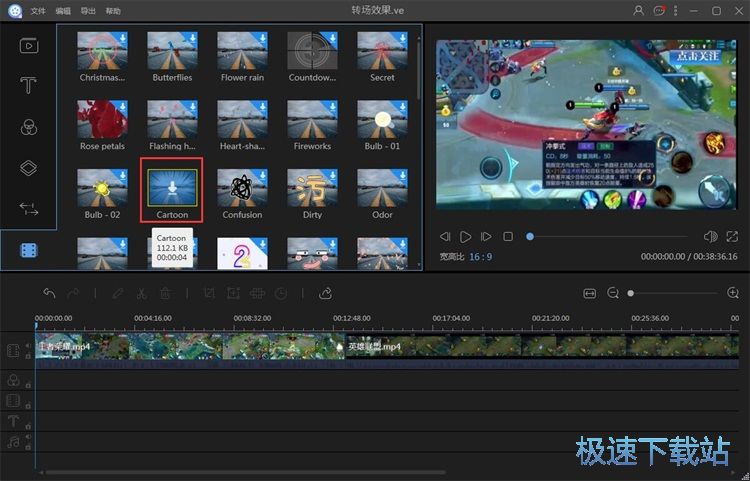Image resolution: width=750 pixels, height=481 pixels.
Task: Toggle lock on the text track
Action: pos(28,426)
